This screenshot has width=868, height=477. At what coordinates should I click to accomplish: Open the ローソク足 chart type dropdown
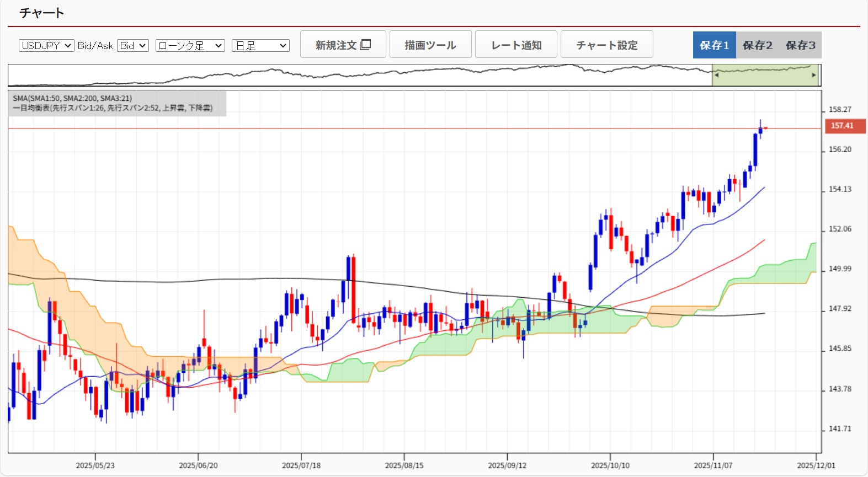pyautogui.click(x=190, y=45)
